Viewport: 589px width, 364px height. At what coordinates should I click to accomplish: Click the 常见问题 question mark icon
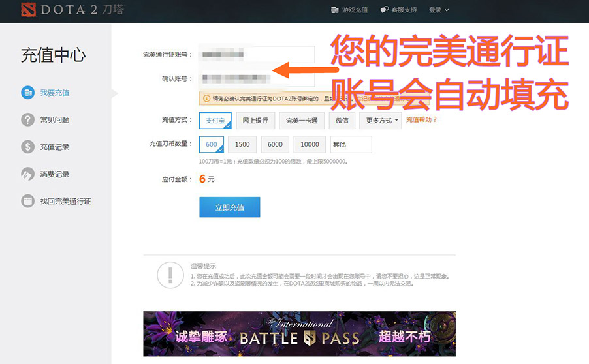(28, 120)
